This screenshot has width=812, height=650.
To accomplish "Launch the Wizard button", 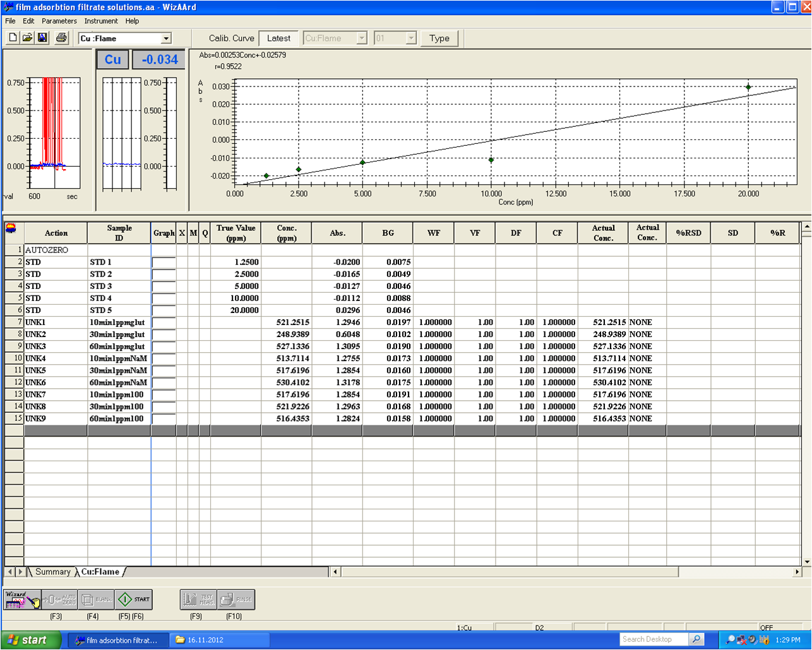I will 22,600.
